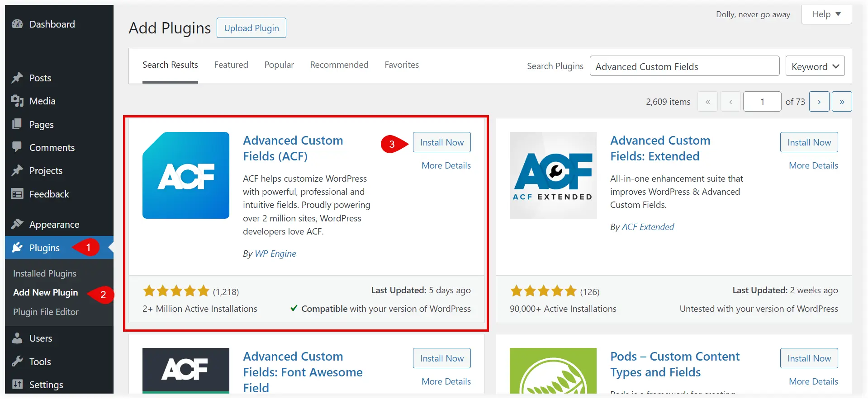
Task: Open Media menu label
Action: pos(43,101)
